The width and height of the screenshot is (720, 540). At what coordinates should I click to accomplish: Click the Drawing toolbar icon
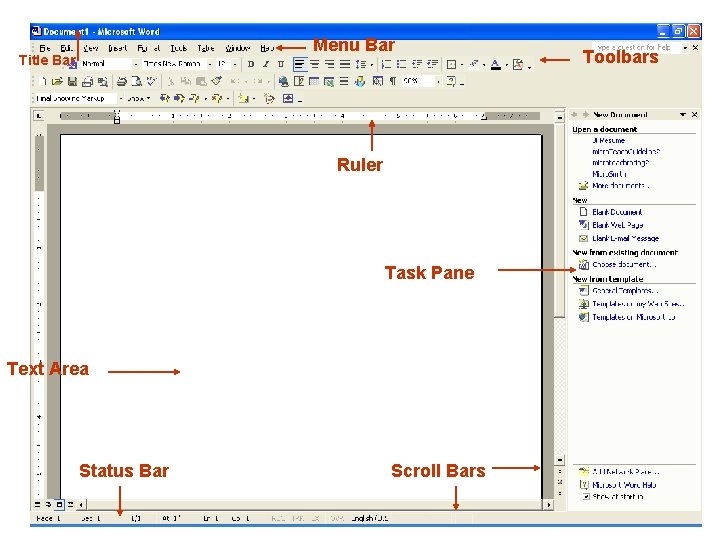[360, 81]
